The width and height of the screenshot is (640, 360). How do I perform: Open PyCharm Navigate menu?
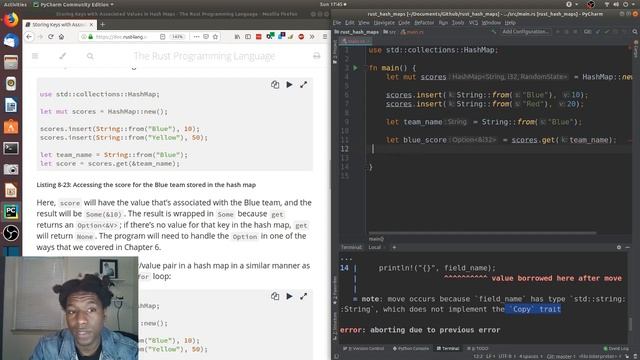tap(384, 23)
